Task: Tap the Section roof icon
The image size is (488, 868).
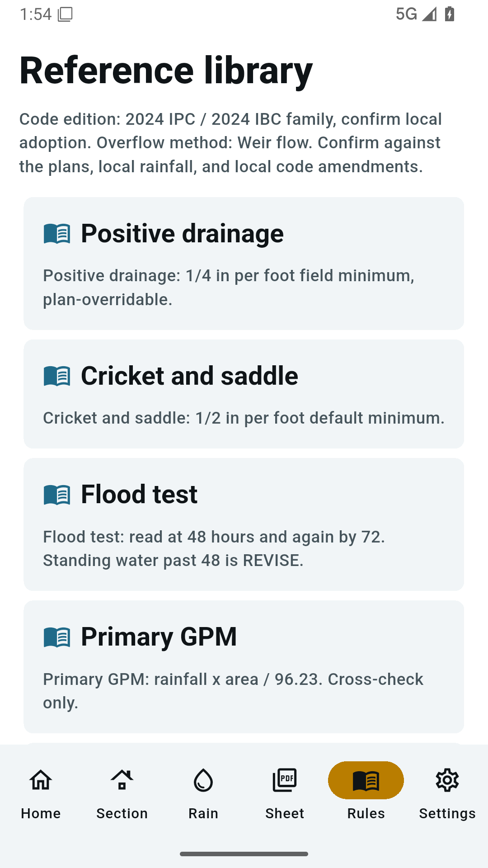Action: [122, 780]
